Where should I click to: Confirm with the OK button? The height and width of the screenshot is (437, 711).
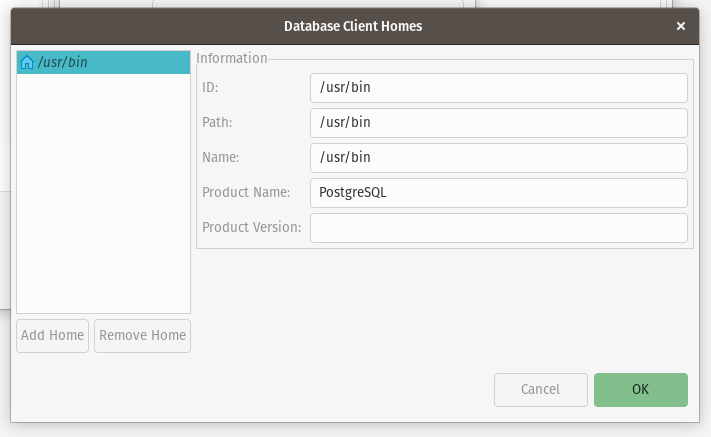point(641,390)
